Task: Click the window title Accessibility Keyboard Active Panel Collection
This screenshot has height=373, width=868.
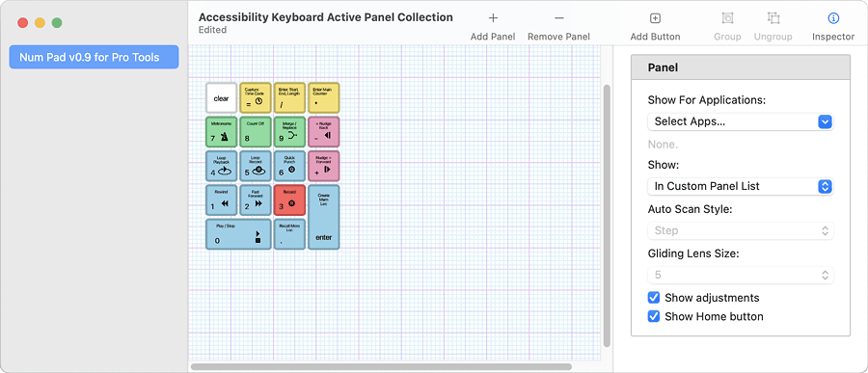Action: click(x=326, y=17)
